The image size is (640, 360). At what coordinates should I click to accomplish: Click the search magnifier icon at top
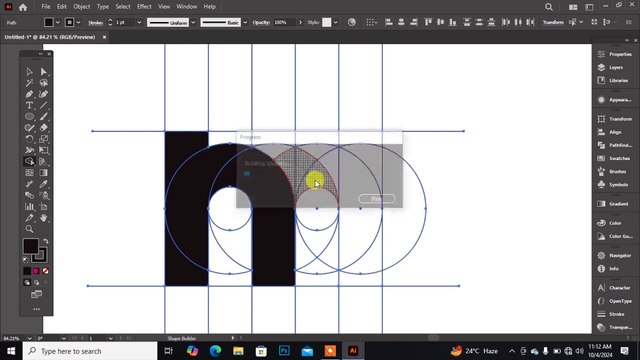click(x=549, y=7)
